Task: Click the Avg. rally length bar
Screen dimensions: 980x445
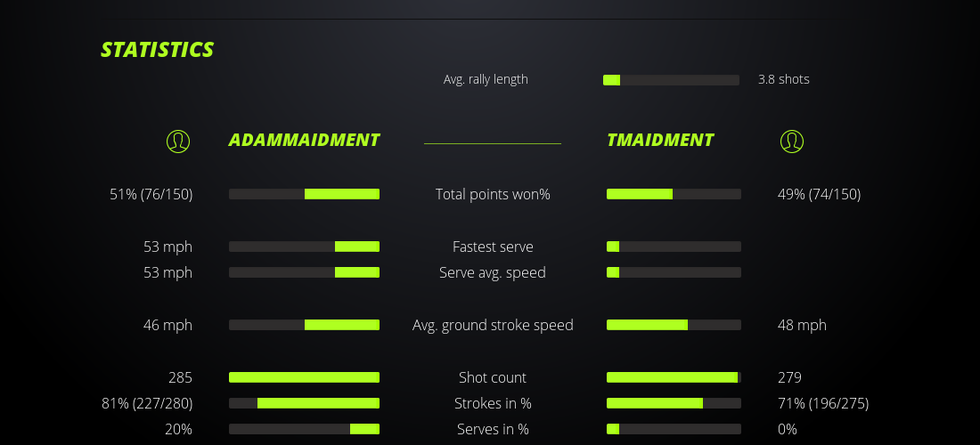Action: click(x=671, y=80)
